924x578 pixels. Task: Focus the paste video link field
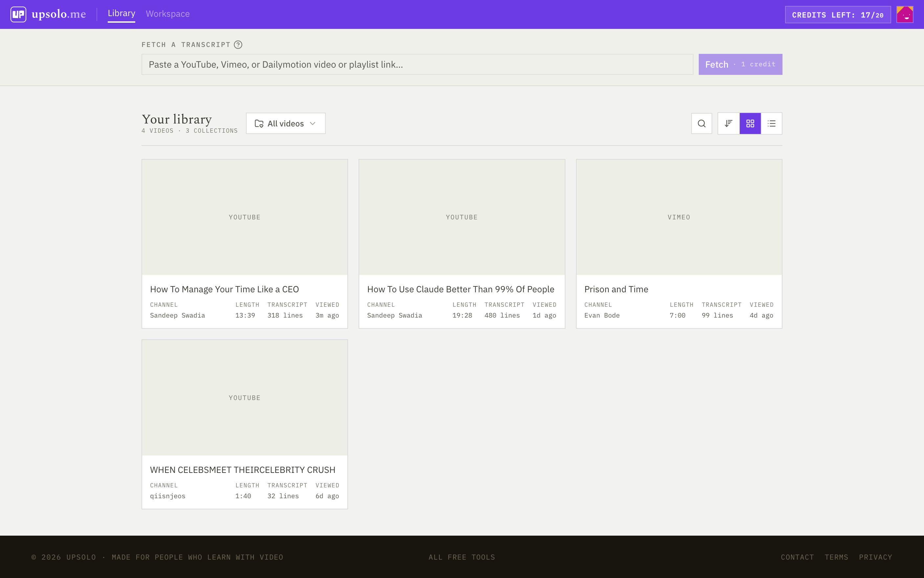coord(417,64)
